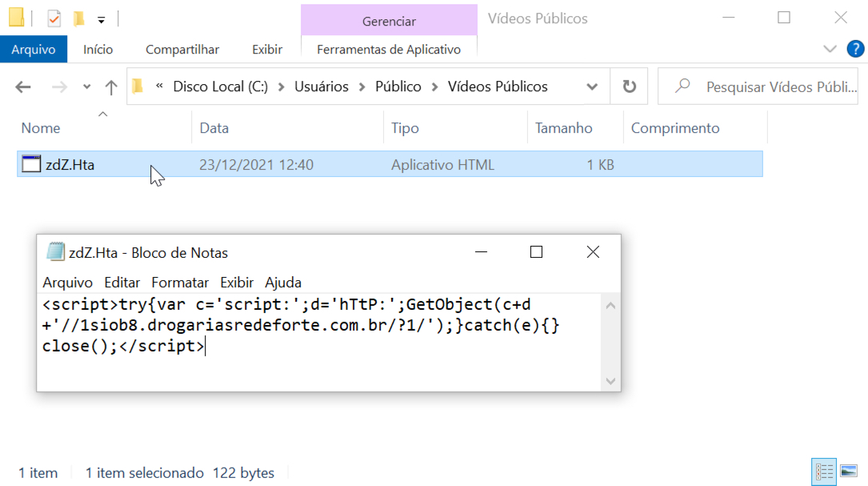This screenshot has height=486, width=868.
Task: Click Disco Local (C:) breadcrumb
Action: 220,86
